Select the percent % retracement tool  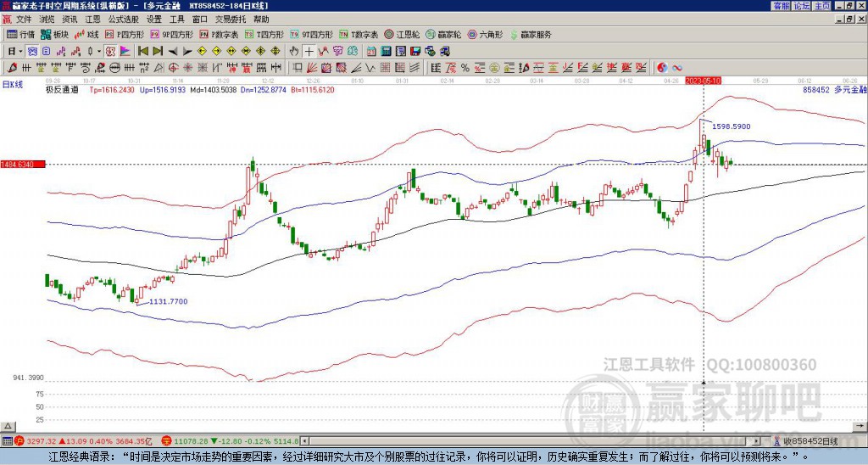pos(465,68)
